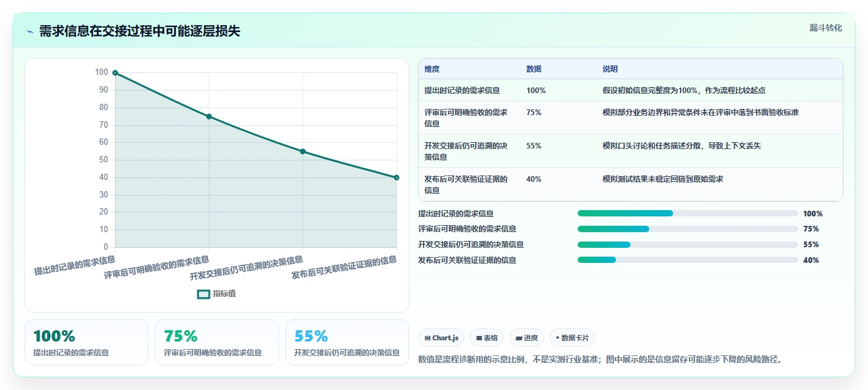Screen dimensions: 868x390
Task: Select the chart data point at value 55
Action: (x=302, y=152)
